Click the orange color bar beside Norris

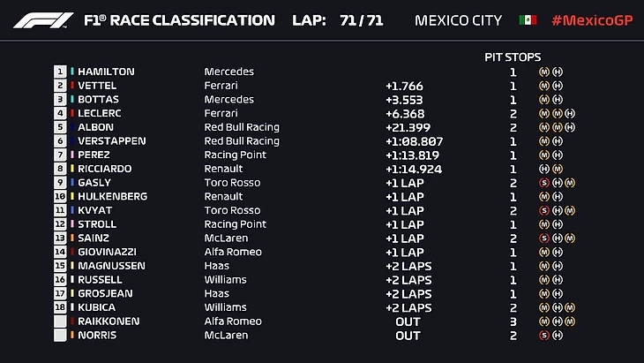[72, 336]
